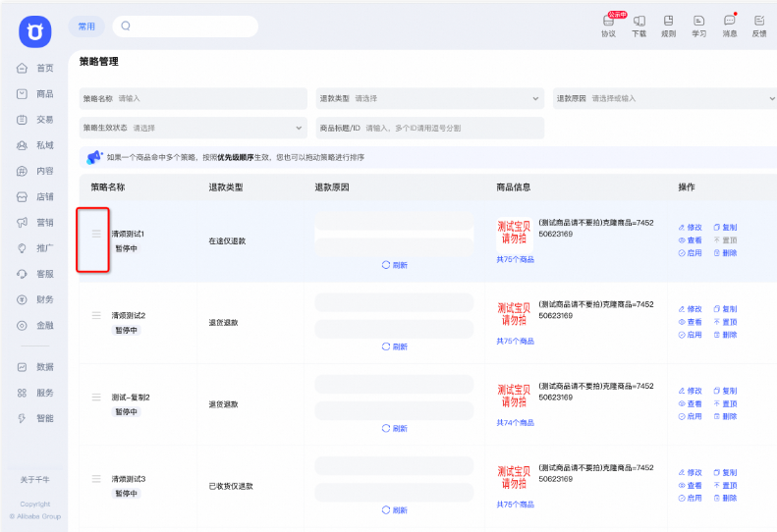Click product thumbnail in 清爽测试3 row
The image size is (777, 532).
tap(514, 478)
